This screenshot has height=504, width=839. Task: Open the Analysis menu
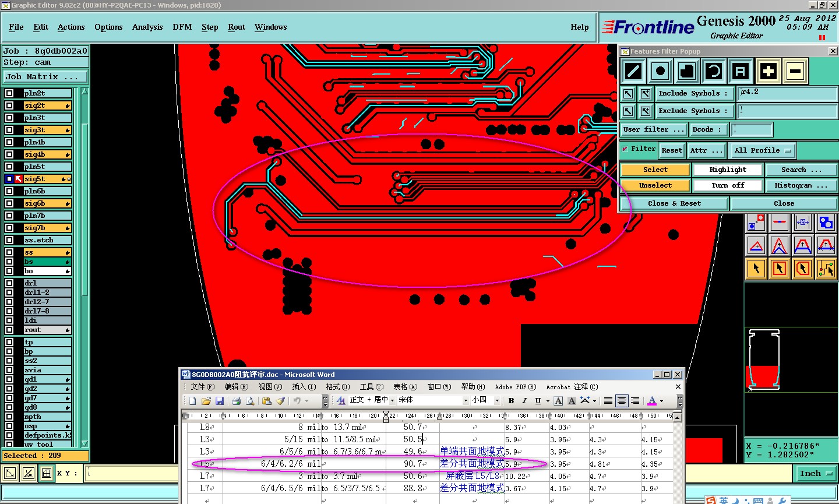click(147, 27)
